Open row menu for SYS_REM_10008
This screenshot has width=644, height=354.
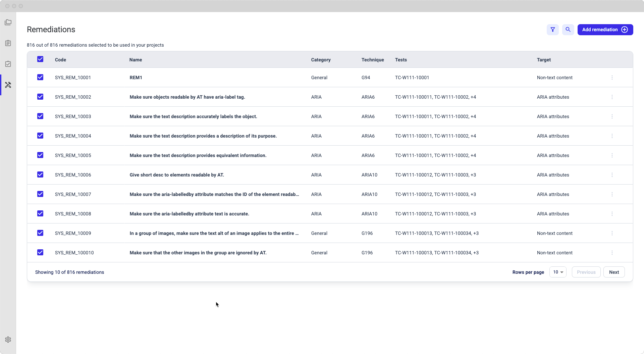612,214
